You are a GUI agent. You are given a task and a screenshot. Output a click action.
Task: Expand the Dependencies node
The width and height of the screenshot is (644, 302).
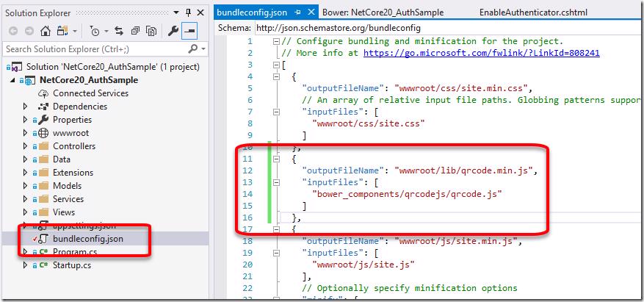25,107
